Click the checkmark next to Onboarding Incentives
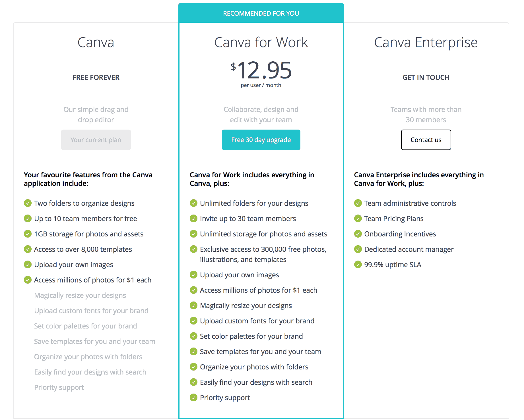The height and width of the screenshot is (420, 524). 358,234
